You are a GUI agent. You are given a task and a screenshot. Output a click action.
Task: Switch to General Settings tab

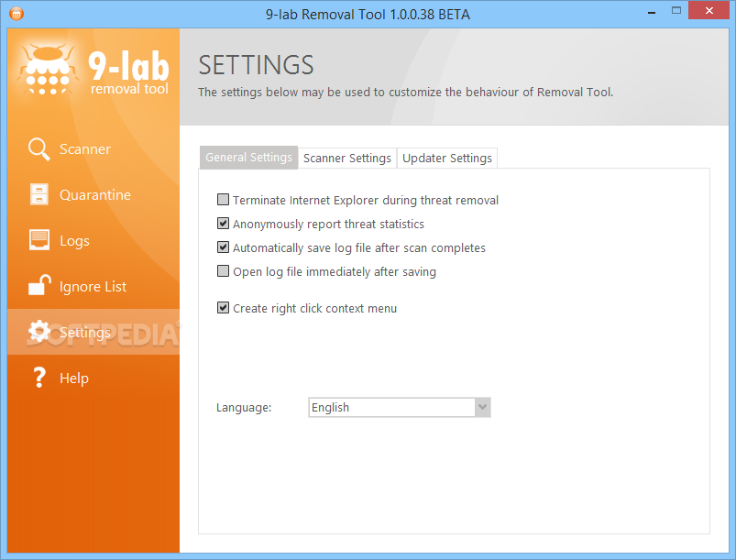pyautogui.click(x=248, y=158)
